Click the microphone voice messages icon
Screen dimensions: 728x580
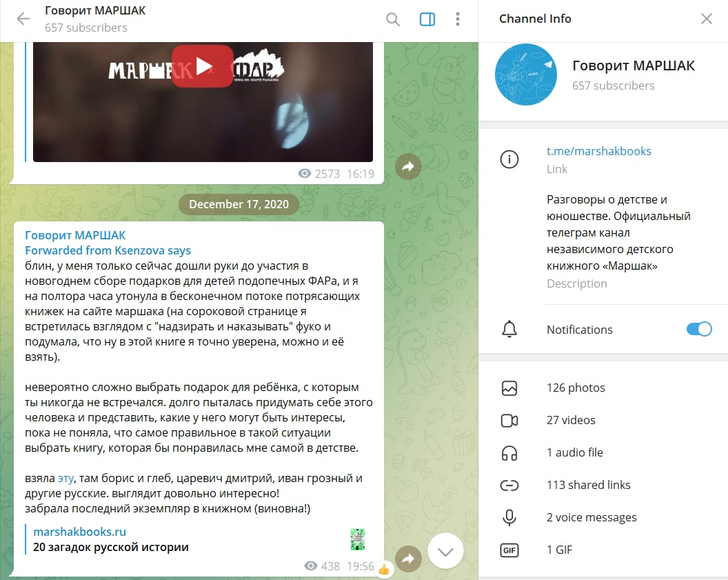click(509, 517)
